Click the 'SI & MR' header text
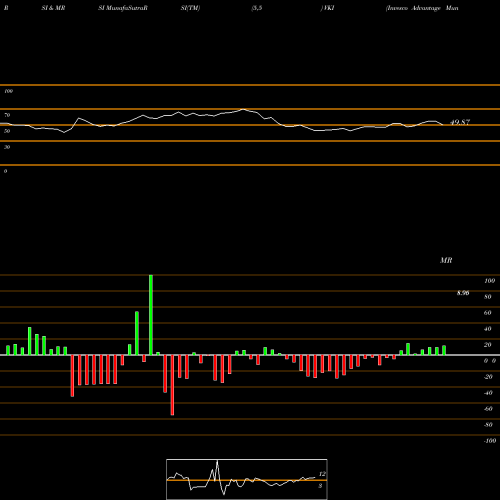This screenshot has height=500, width=500. (53, 8)
